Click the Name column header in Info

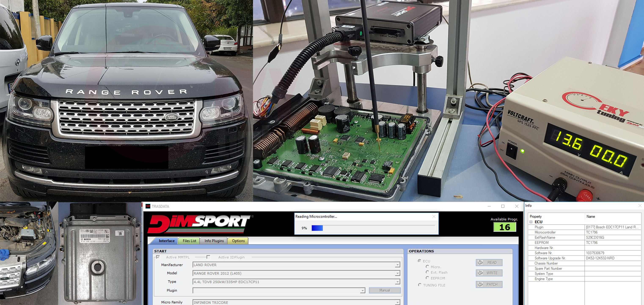click(612, 216)
